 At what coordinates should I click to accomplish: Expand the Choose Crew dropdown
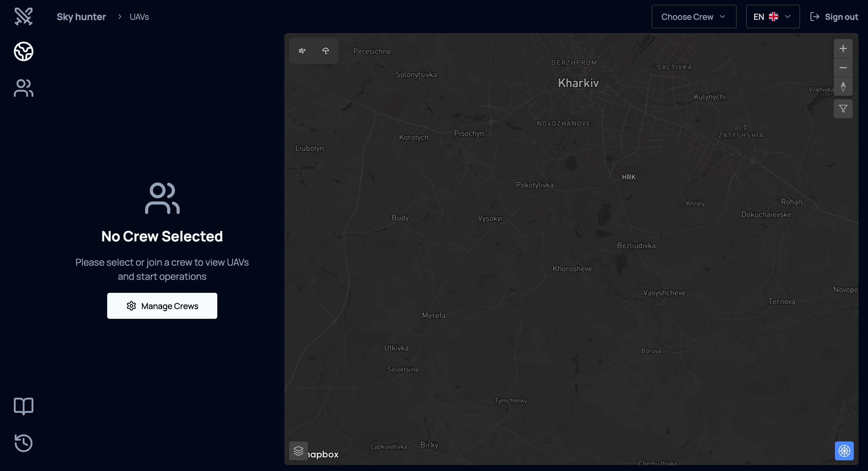tap(694, 17)
